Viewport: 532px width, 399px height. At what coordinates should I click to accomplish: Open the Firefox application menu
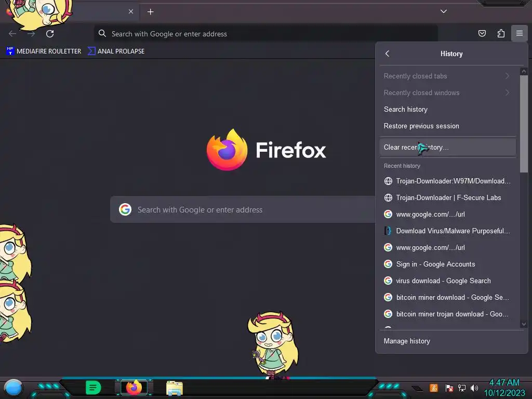[x=519, y=33]
